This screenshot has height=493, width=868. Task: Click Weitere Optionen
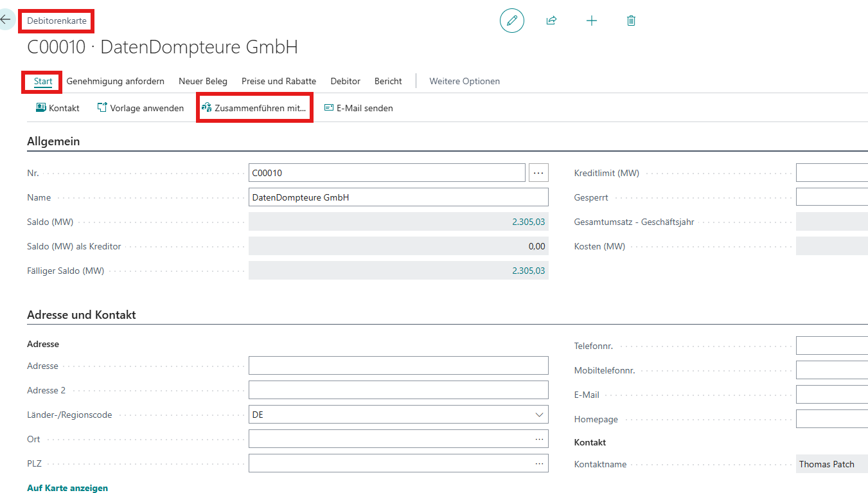(x=465, y=81)
